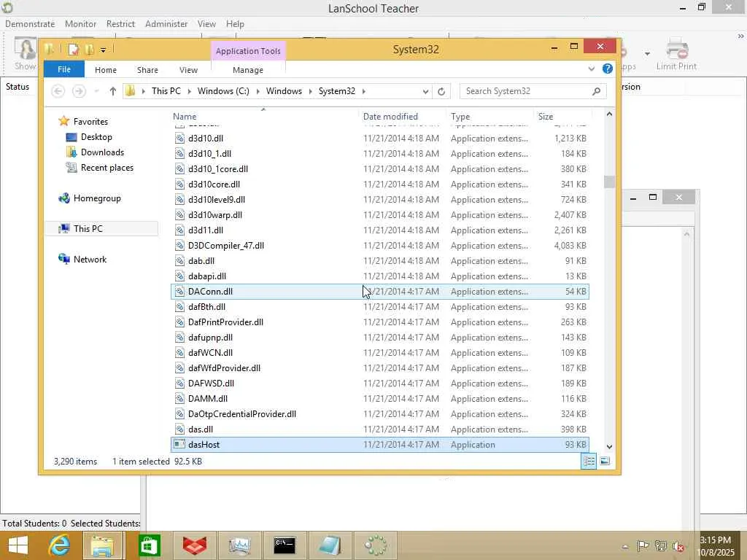Go up one folder level arrow
This screenshot has height=560, width=747.
(112, 91)
